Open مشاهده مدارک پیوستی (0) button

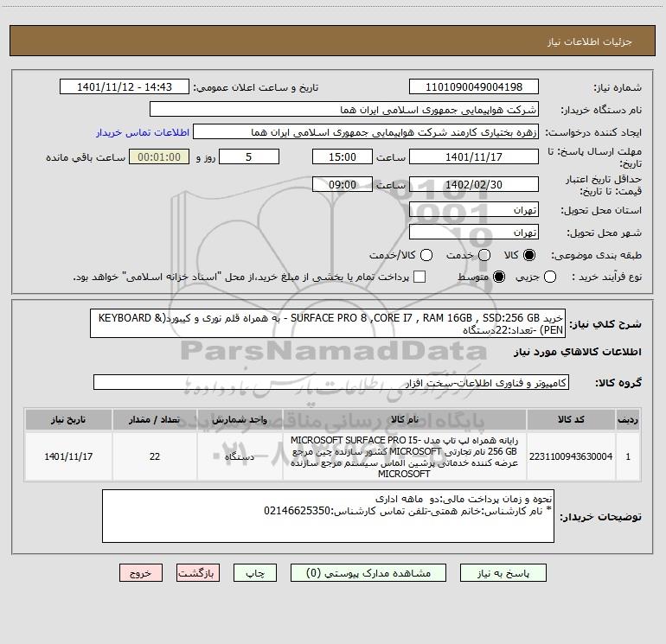click(x=368, y=573)
